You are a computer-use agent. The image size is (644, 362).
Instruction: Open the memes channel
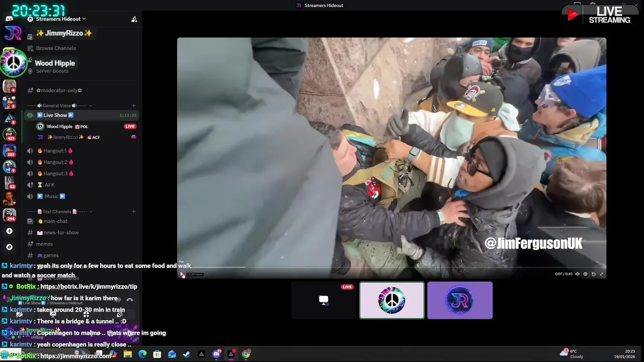(x=44, y=244)
